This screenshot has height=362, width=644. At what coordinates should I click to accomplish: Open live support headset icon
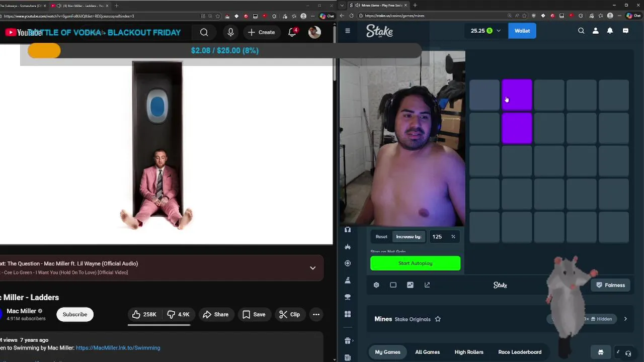click(628, 353)
